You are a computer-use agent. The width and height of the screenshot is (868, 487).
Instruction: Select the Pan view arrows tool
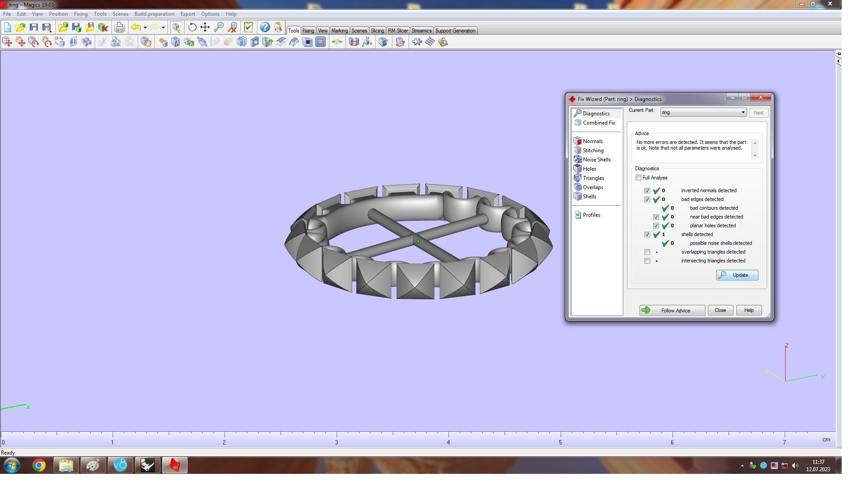pos(205,28)
